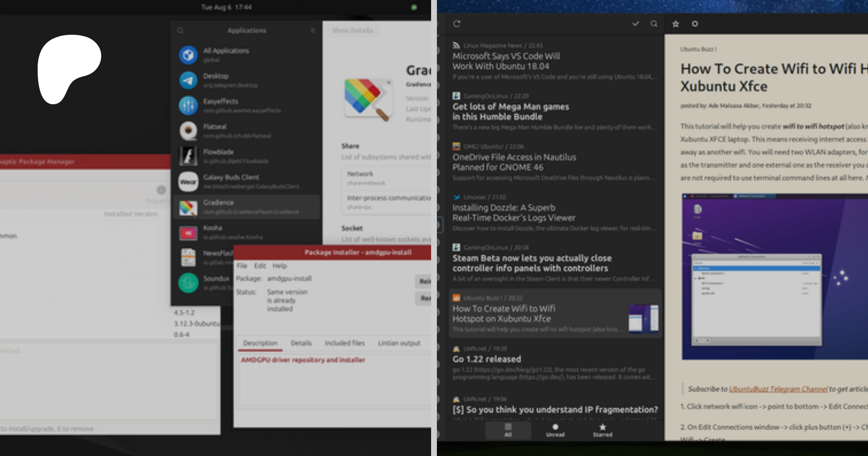
Task: Open the File menu in Package Installer
Action: coord(242,266)
